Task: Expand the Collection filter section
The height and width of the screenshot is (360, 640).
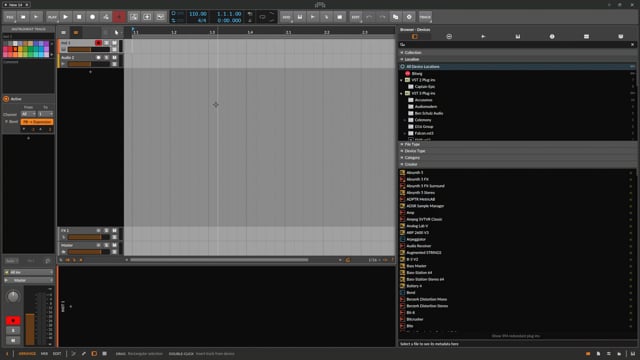Action: coord(518,53)
